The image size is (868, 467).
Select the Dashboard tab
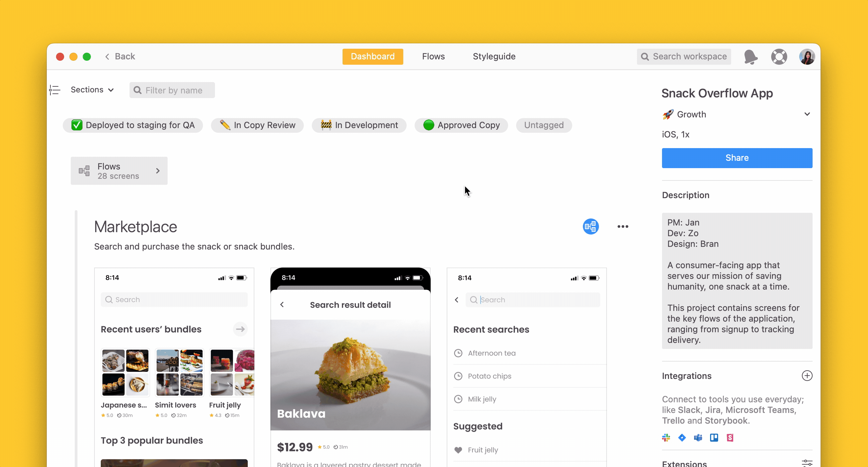pyautogui.click(x=373, y=56)
